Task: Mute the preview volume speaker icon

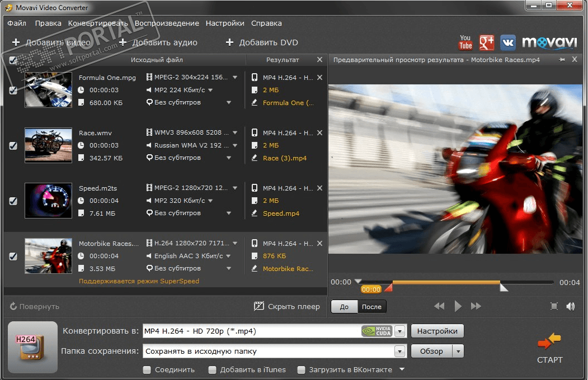Action: pyautogui.click(x=570, y=306)
